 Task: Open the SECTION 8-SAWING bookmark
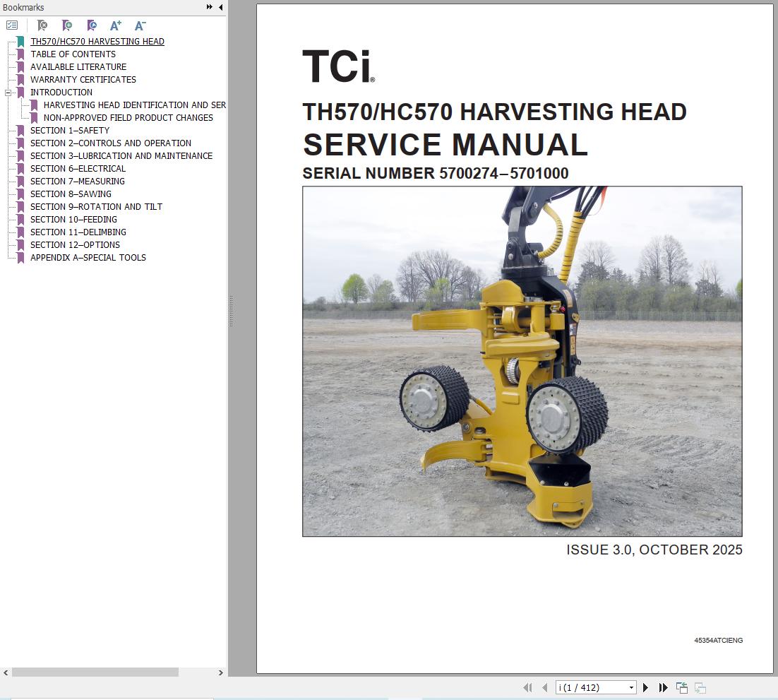point(70,194)
